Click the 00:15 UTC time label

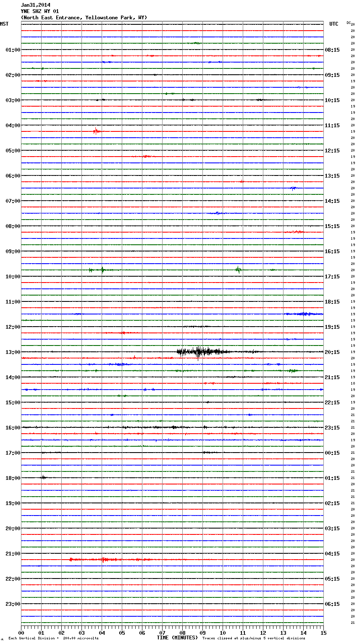tap(332, 453)
